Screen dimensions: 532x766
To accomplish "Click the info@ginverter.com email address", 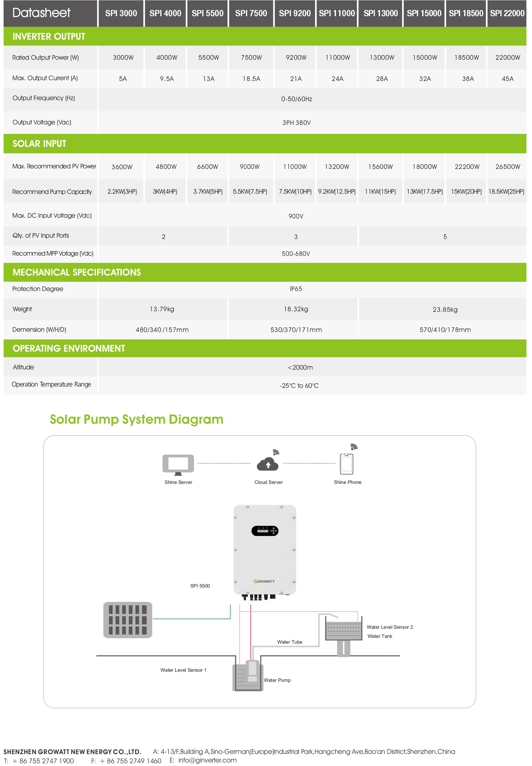I will [x=207, y=760].
